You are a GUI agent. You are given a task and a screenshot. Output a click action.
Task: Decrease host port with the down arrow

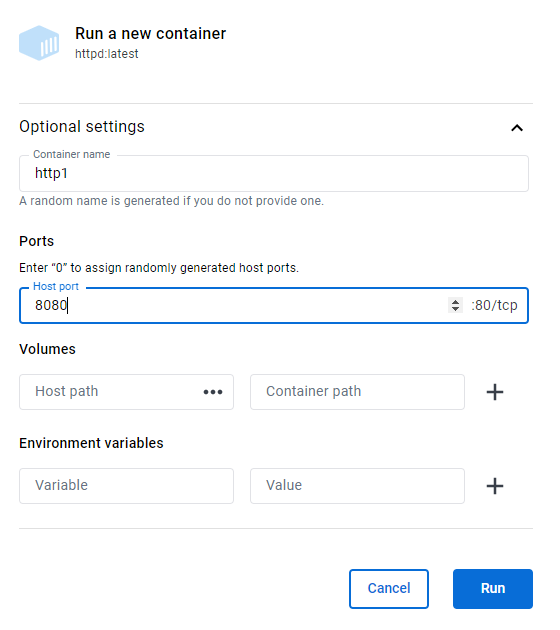click(455, 309)
